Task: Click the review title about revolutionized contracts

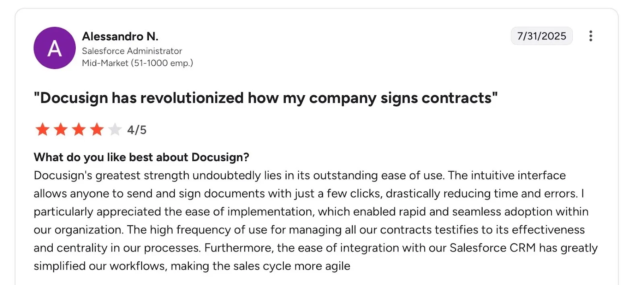Action: [x=266, y=98]
